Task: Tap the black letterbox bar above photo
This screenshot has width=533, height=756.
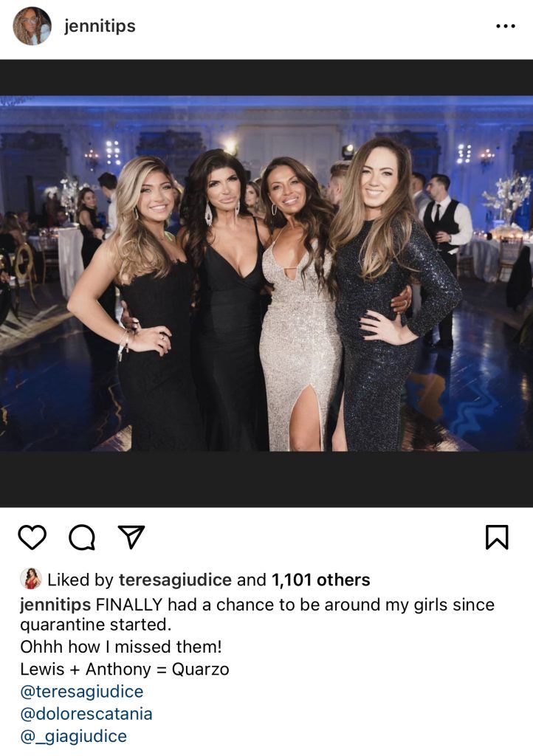Action: click(x=266, y=77)
